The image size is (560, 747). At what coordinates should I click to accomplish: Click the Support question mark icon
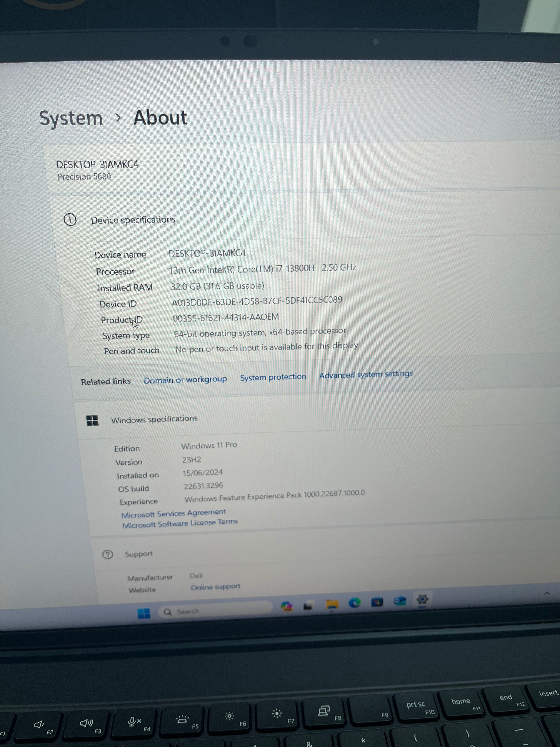click(108, 555)
